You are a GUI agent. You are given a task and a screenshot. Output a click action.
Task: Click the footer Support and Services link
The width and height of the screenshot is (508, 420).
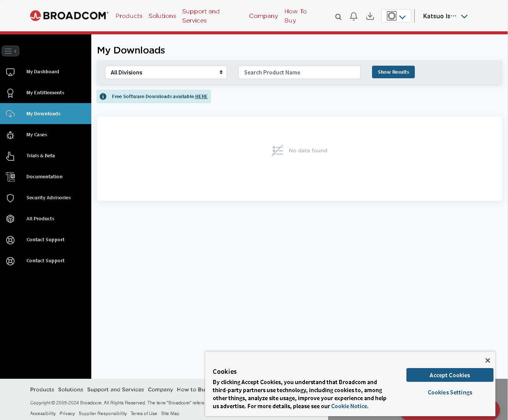[x=115, y=390]
